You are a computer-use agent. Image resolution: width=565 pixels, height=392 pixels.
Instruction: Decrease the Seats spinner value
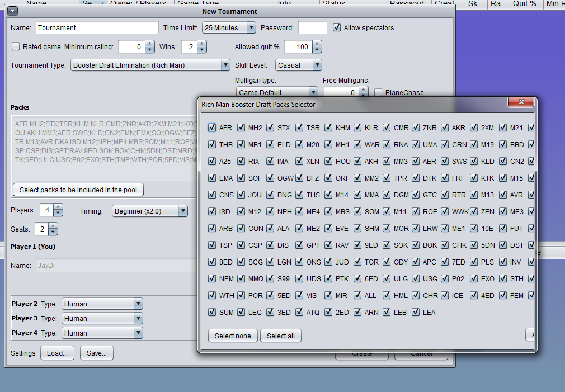coord(53,232)
